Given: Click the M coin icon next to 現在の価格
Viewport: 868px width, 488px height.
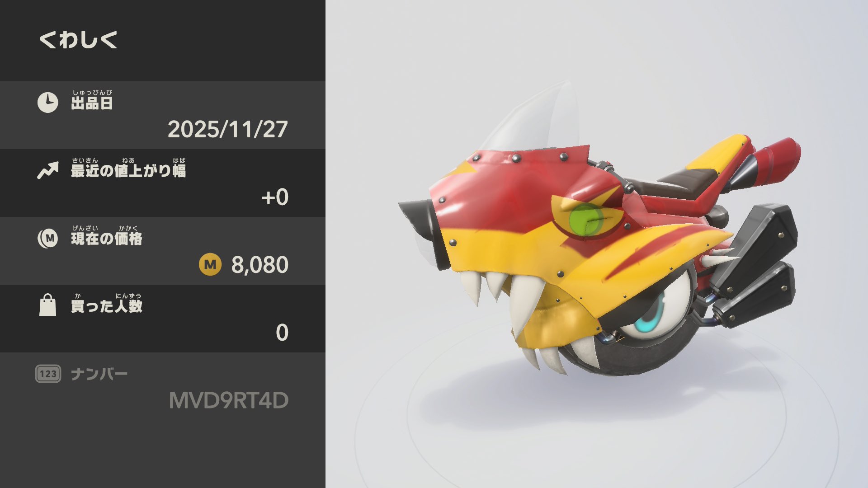Looking at the screenshot, I should 48,238.
